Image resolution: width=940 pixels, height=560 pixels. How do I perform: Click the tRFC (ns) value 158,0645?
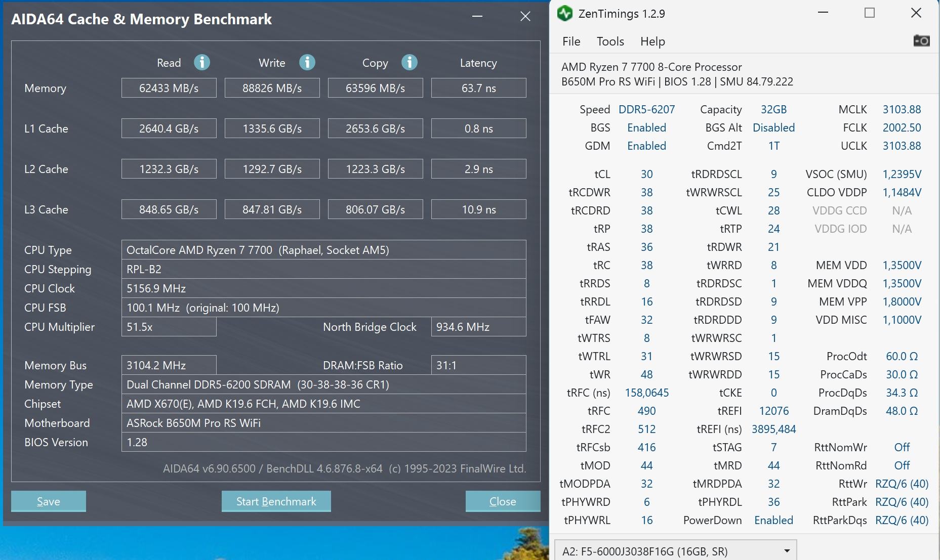click(647, 393)
